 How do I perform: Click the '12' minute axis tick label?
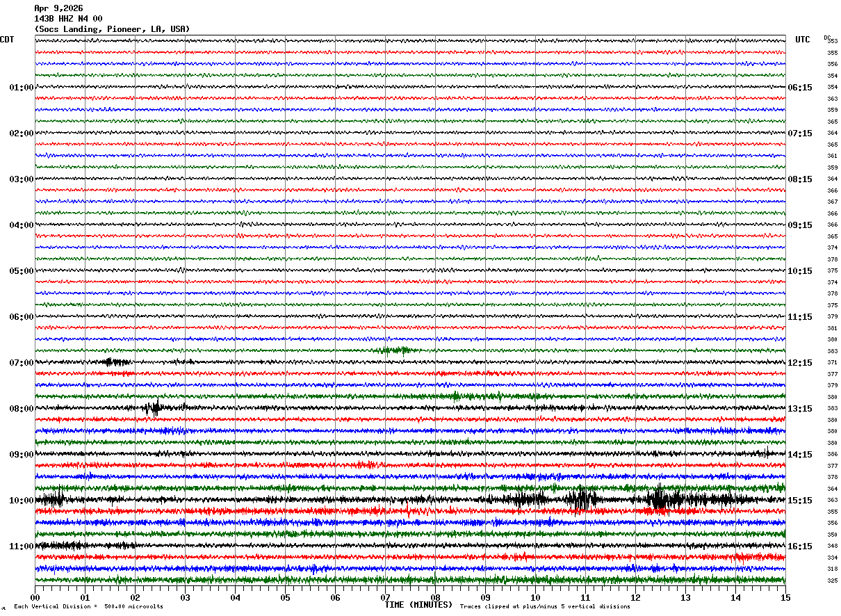click(x=635, y=597)
